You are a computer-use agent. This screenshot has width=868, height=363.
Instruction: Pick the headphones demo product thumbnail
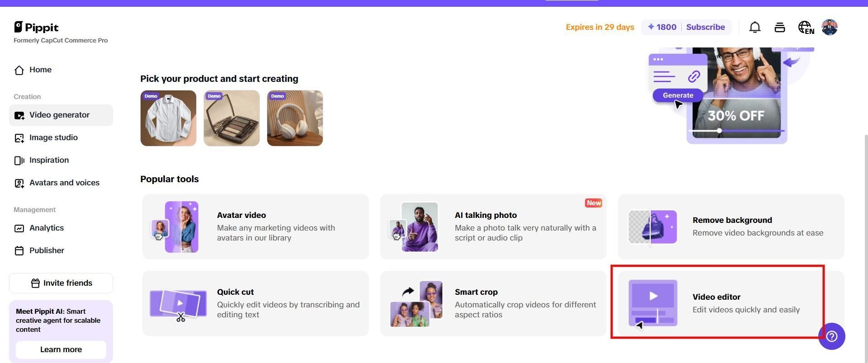[295, 118]
